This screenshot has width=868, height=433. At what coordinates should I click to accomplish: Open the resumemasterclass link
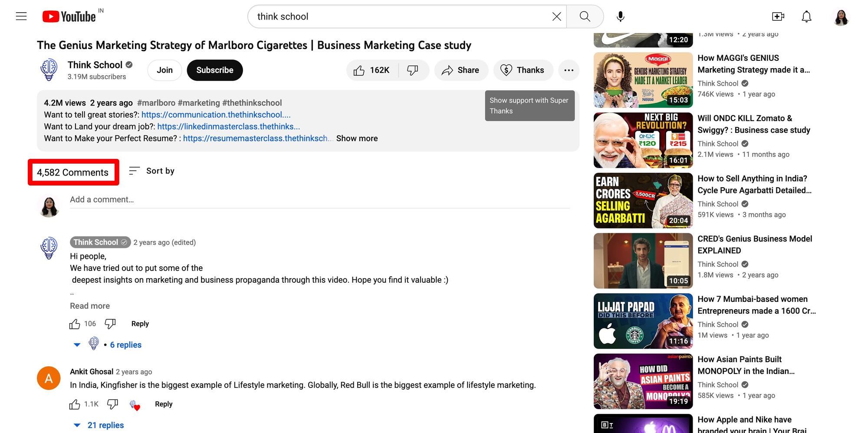(258, 138)
